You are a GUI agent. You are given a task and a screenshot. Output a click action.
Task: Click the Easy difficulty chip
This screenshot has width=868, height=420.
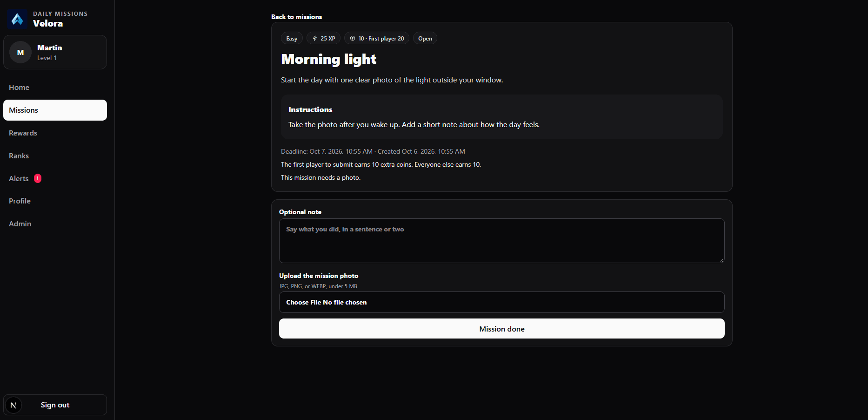[292, 39]
